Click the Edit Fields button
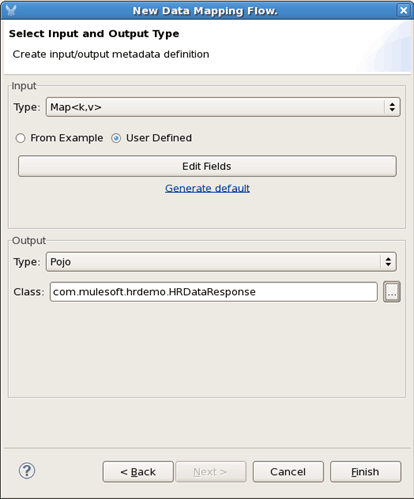The width and height of the screenshot is (414, 499). pyautogui.click(x=207, y=166)
